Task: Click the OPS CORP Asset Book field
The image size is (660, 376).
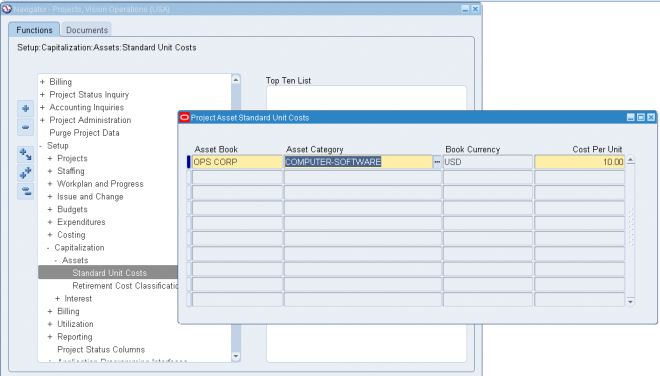Action: [237, 162]
